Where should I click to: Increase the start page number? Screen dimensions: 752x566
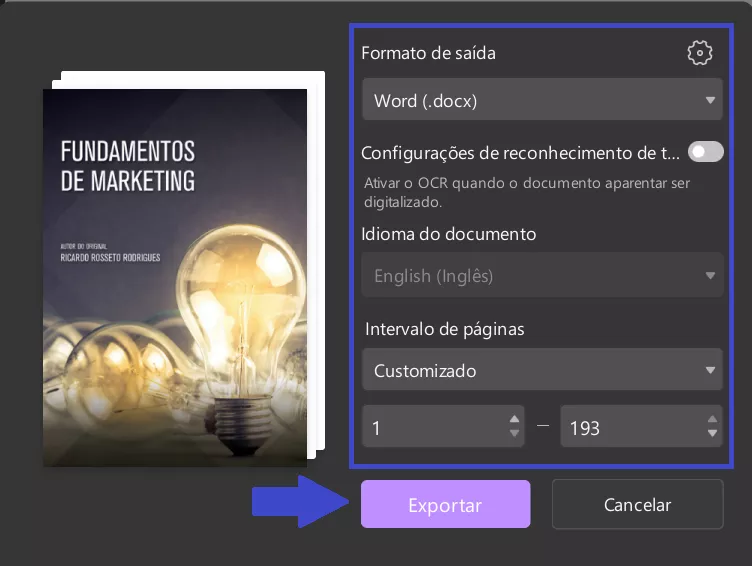514,419
